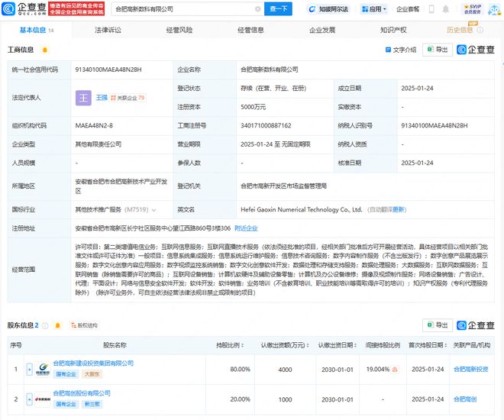Run the search with the 查一下 button

pyautogui.click(x=278, y=9)
